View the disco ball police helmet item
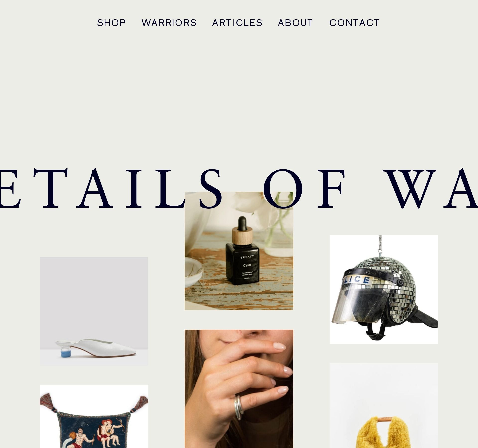The height and width of the screenshot is (448, 478). tap(384, 289)
